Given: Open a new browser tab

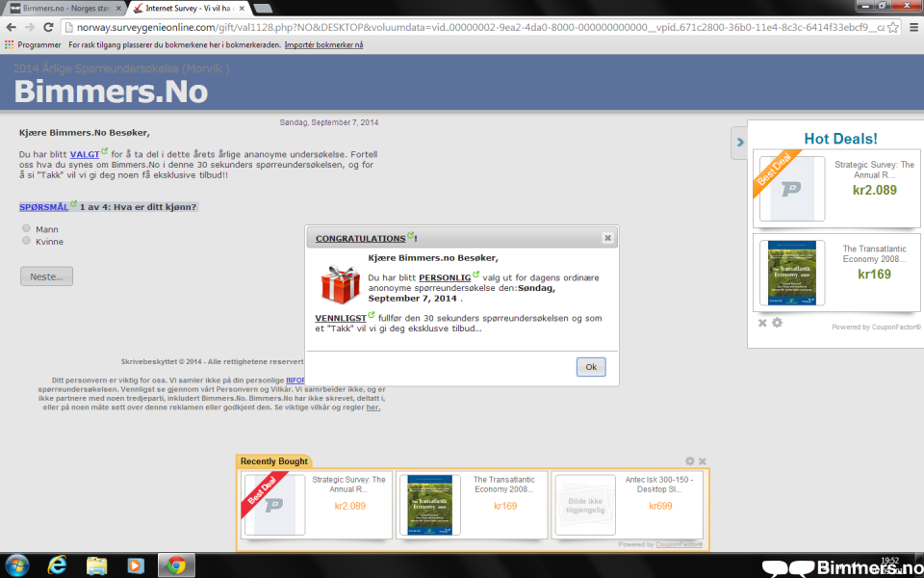Looking at the screenshot, I should (x=262, y=9).
